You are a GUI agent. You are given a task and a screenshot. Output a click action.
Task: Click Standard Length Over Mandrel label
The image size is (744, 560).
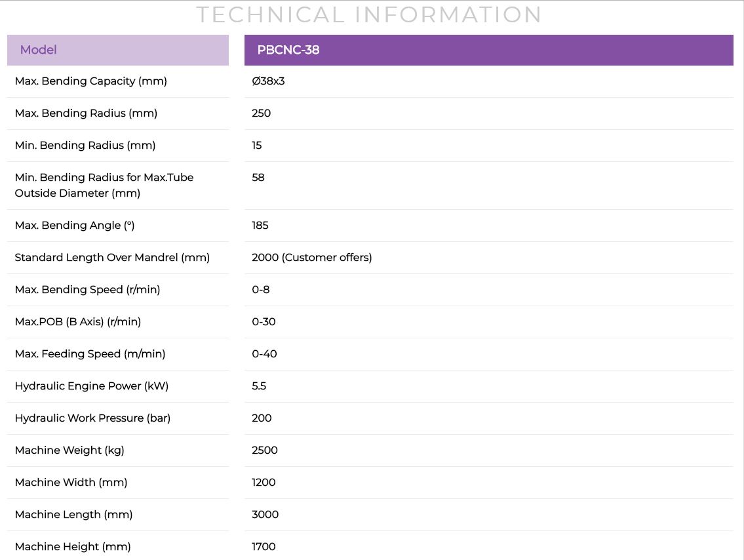point(112,258)
